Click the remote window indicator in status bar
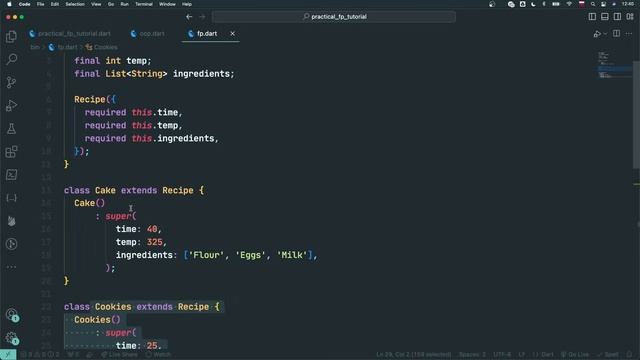The image size is (640, 360). tap(8, 354)
